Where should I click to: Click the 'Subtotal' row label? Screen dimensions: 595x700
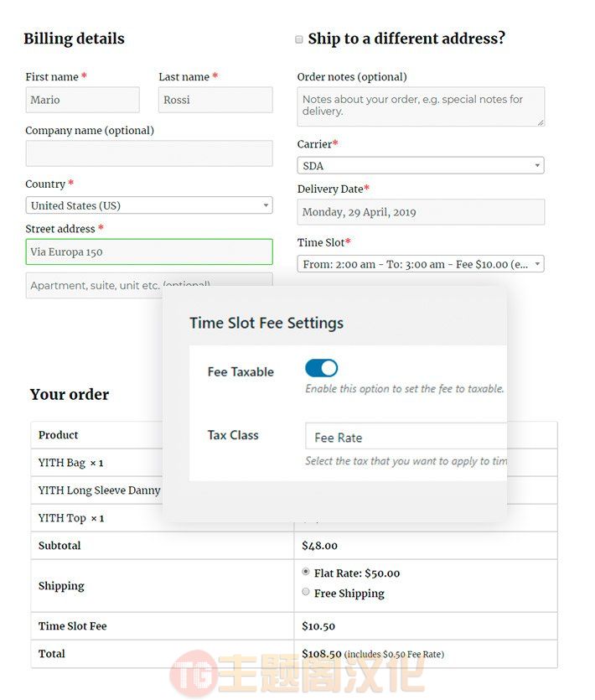pyautogui.click(x=59, y=546)
